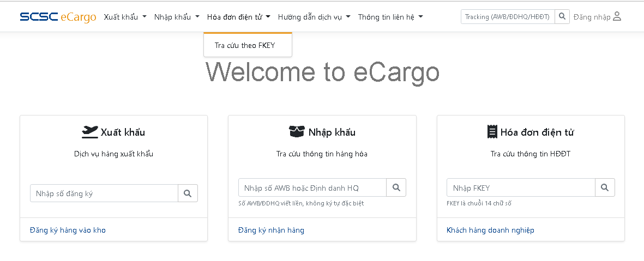Click the open box icon in the Nhập khẩu card
The width and height of the screenshot is (644, 261).
click(297, 132)
